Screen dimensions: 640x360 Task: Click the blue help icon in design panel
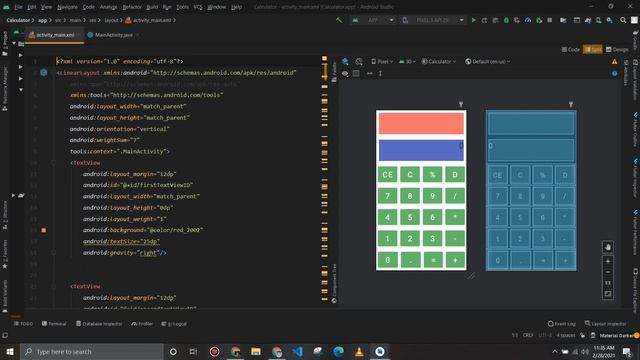point(614,73)
